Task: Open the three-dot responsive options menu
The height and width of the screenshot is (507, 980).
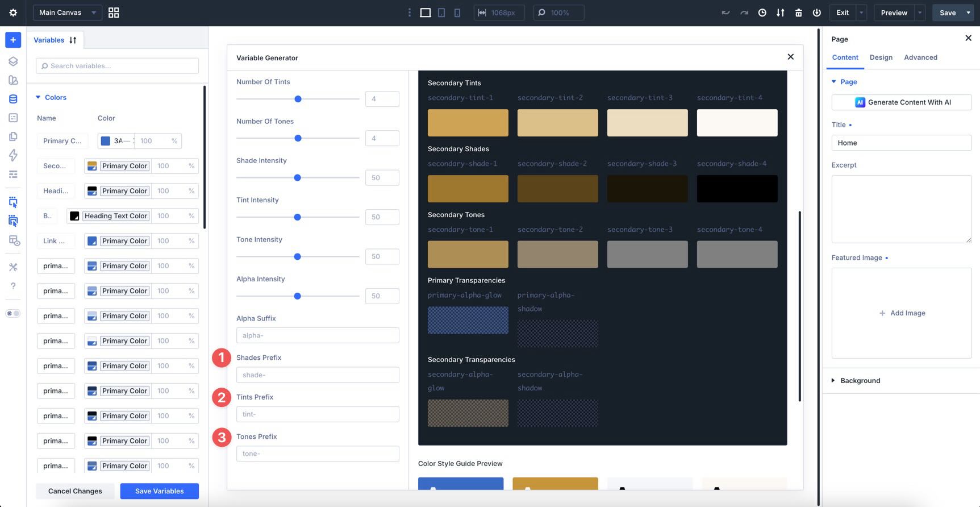Action: [x=410, y=13]
